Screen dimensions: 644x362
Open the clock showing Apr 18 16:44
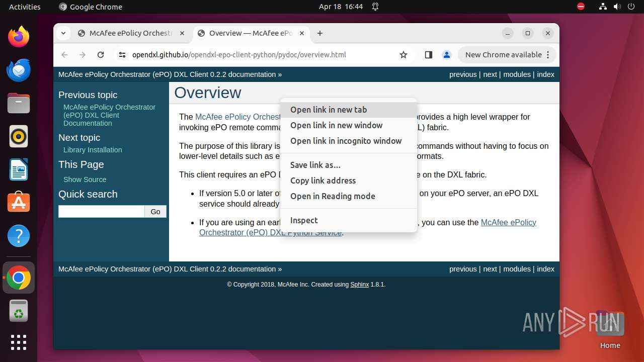(341, 7)
